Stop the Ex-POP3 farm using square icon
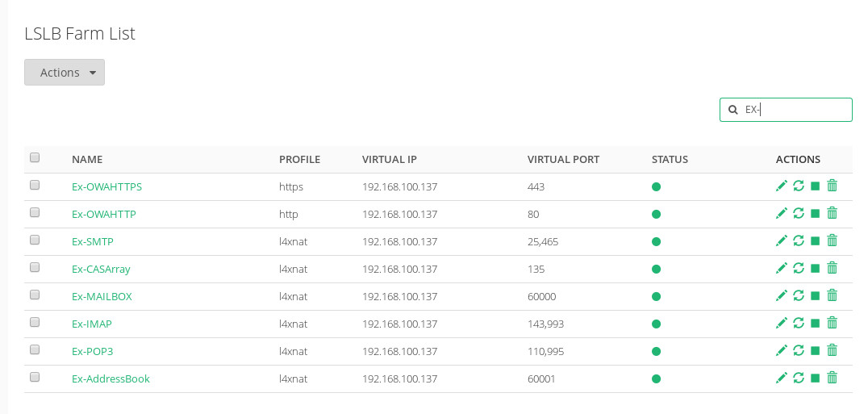The width and height of the screenshot is (868, 414). pyautogui.click(x=815, y=350)
